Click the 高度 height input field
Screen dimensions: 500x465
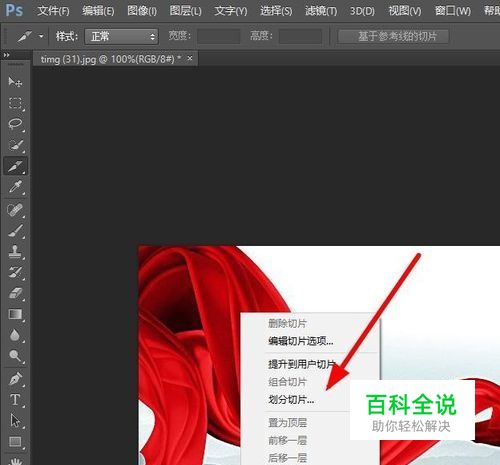(300, 36)
